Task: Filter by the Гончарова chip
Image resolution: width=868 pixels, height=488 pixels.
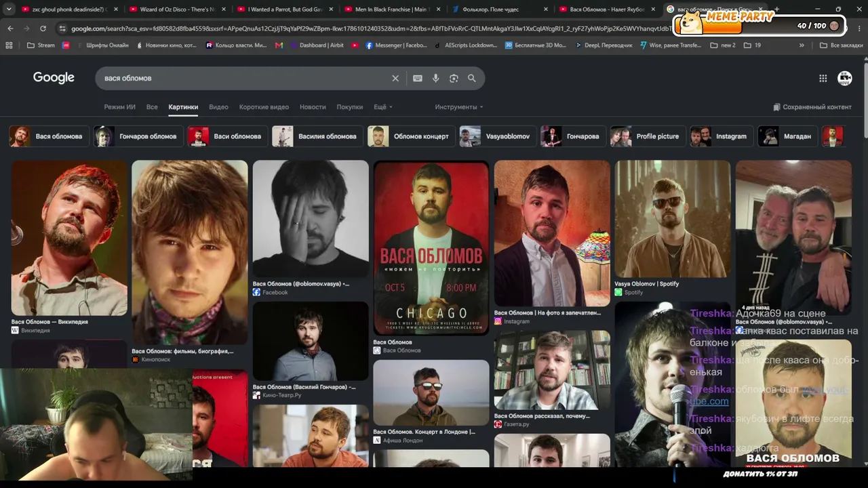Action: coord(572,136)
